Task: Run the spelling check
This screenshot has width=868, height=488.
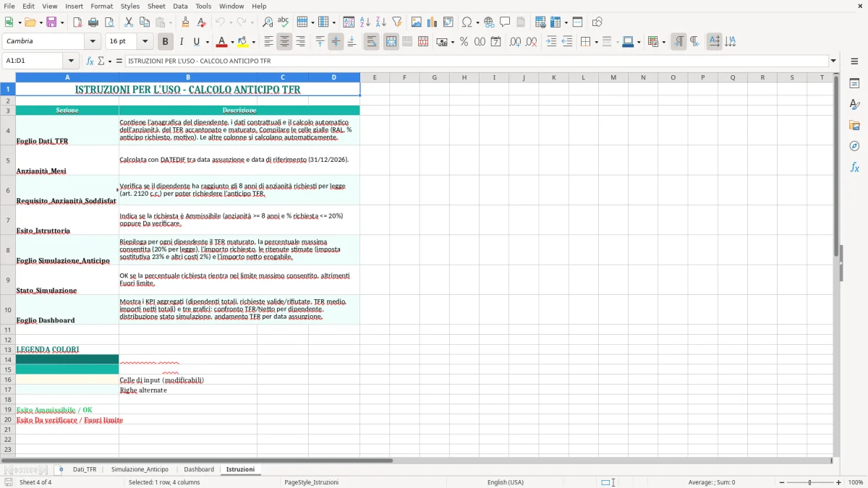Action: point(283,22)
